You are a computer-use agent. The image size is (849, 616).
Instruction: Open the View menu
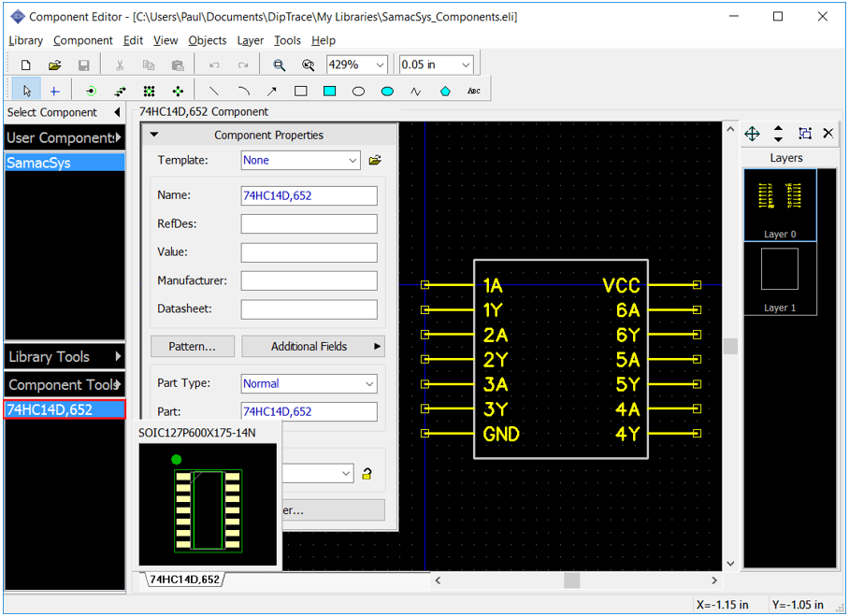coord(165,40)
